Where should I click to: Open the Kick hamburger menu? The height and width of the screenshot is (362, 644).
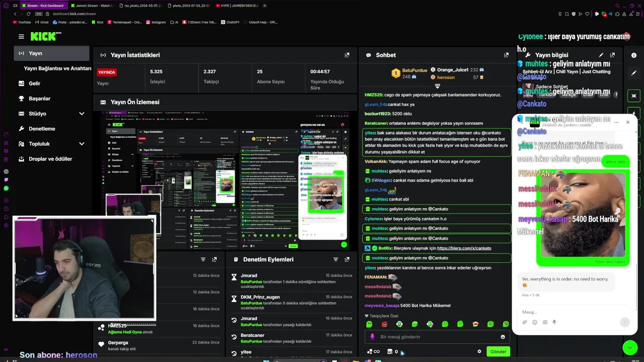tap(21, 36)
